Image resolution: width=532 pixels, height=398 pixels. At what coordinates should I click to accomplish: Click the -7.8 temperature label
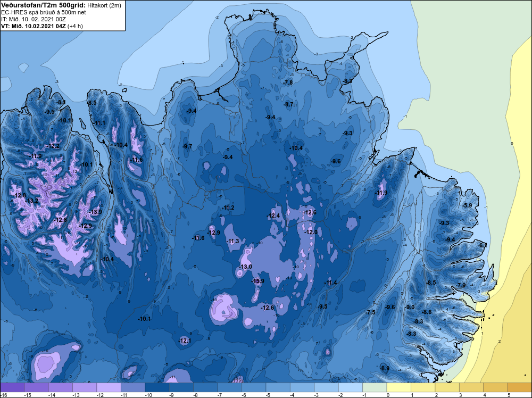(x=288, y=83)
